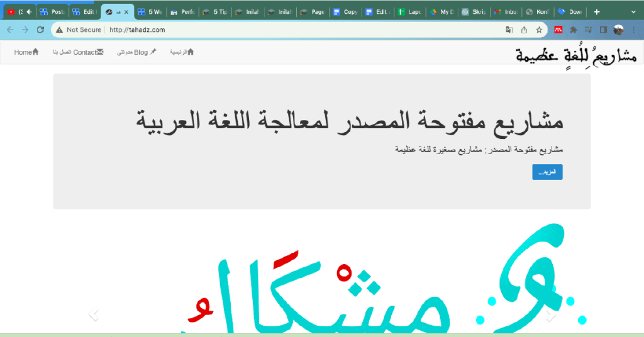Open Chrome's three-dot menu
The height and width of the screenshot is (337, 644).
[x=633, y=30]
